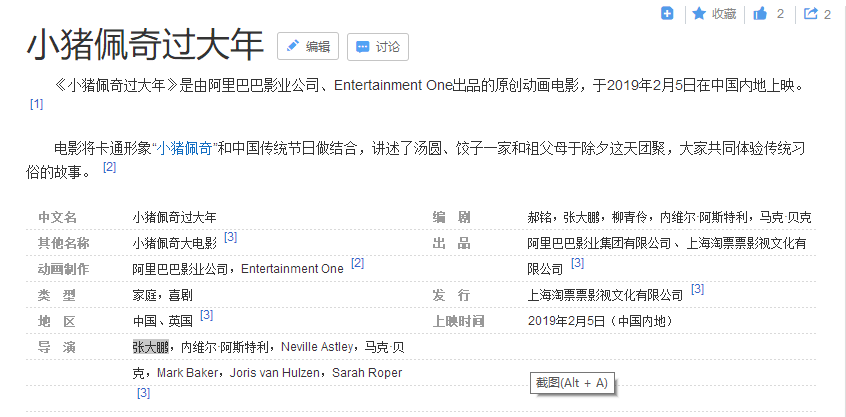846x417 pixels.
Task: Click the 截图(Alt + A) tooltip
Action: pos(572,383)
